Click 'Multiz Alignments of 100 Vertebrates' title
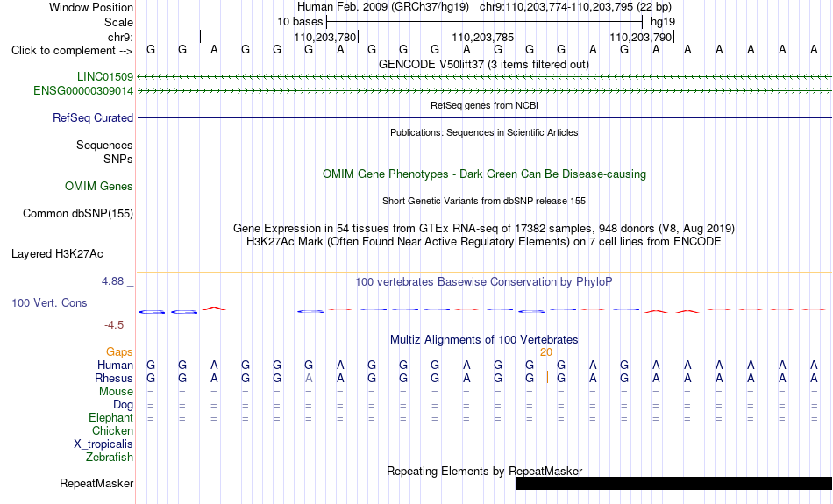 (484, 340)
